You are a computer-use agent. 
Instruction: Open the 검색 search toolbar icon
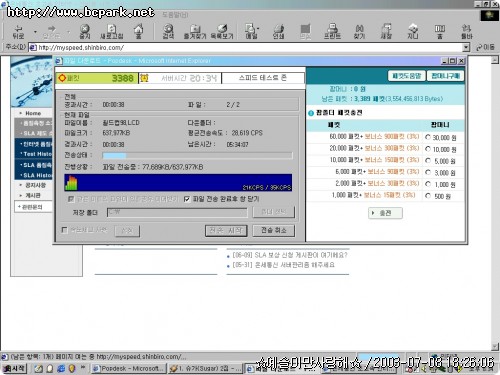pos(168,32)
